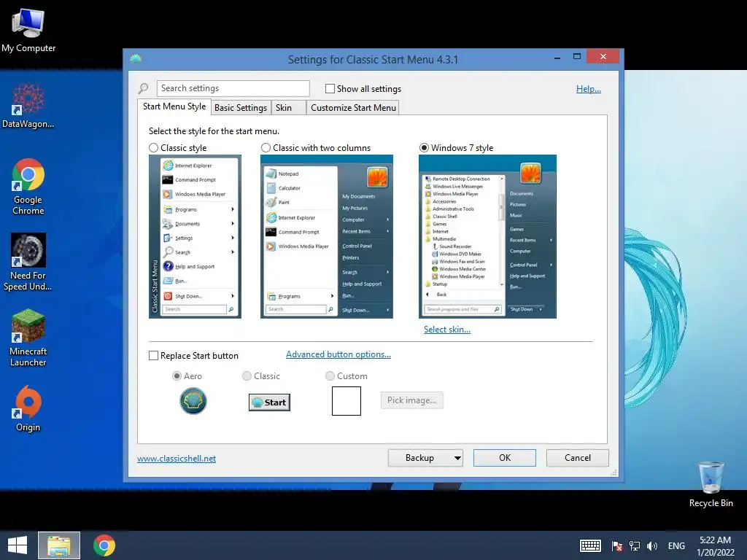Open Origin desktop shortcut
Viewport: 747px width, 560px height.
[28, 408]
